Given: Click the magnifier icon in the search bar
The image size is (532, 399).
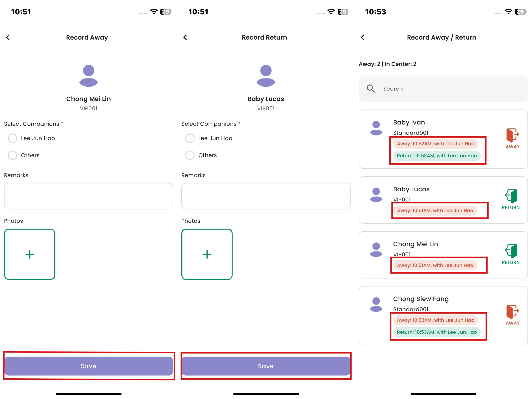Looking at the screenshot, I should tap(371, 89).
